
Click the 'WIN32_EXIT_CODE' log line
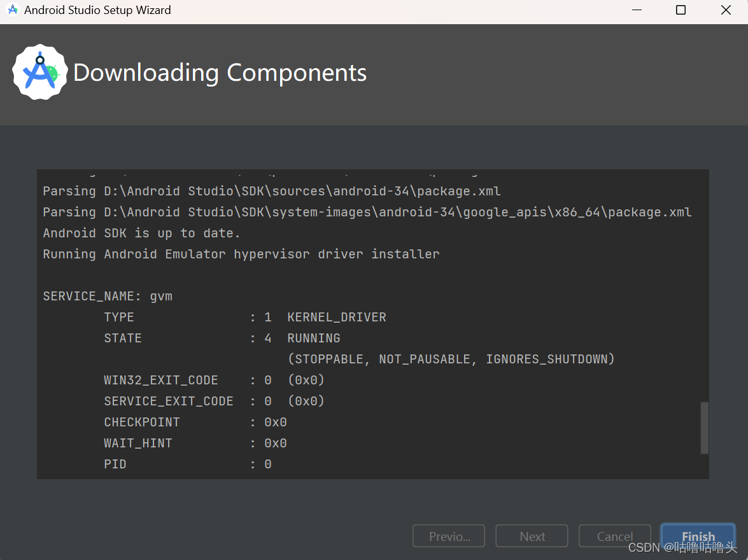pos(214,380)
